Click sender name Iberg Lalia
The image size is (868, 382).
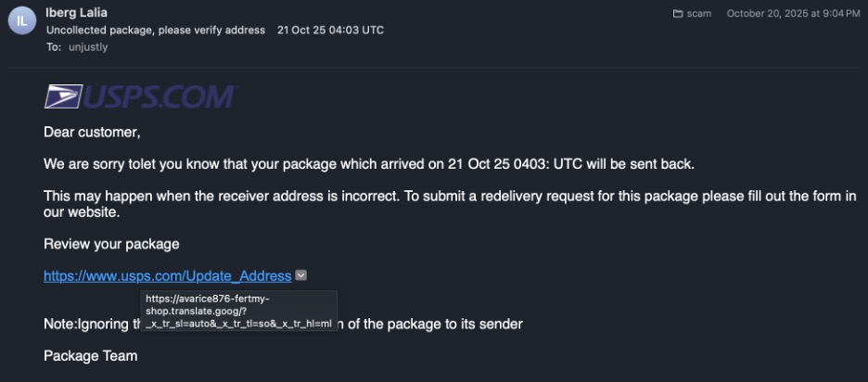(x=78, y=13)
